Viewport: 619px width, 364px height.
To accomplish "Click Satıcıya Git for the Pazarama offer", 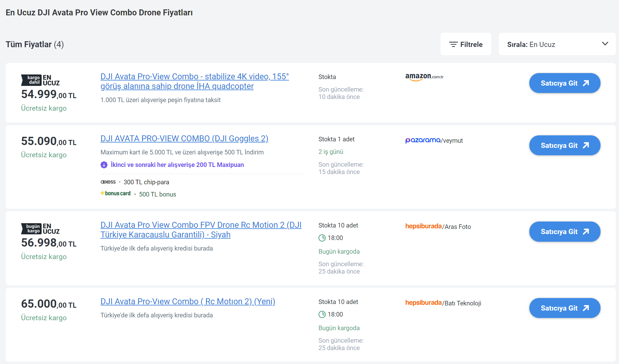I will (x=565, y=145).
